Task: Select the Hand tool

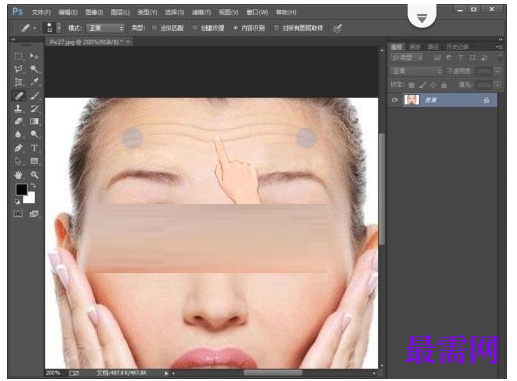Action: (18, 175)
